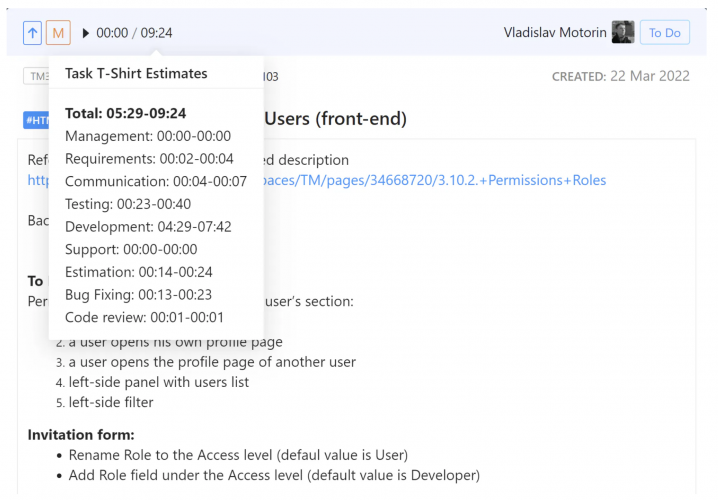
Task: Click the left-side filter list item
Action: 110,402
